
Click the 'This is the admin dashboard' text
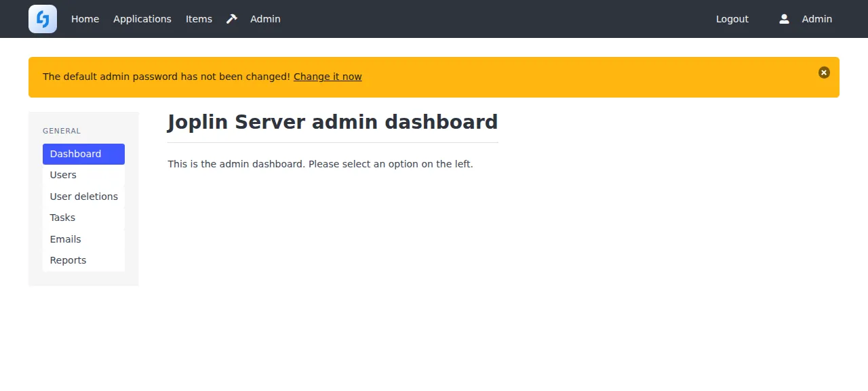tap(320, 164)
